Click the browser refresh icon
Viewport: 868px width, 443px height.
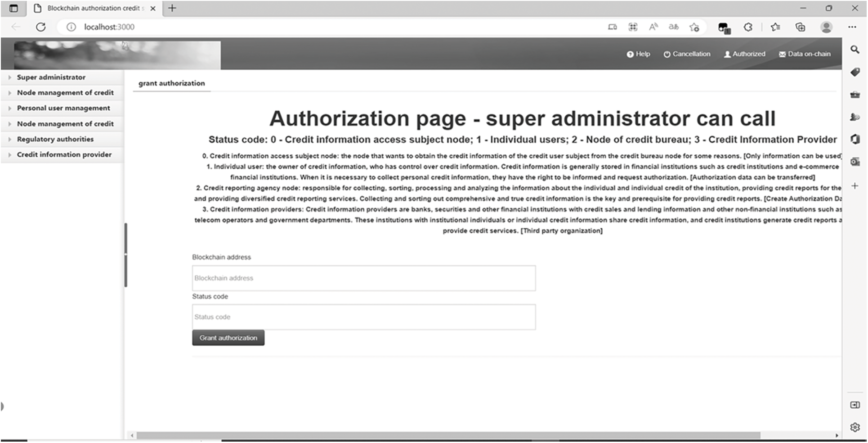[x=41, y=27]
